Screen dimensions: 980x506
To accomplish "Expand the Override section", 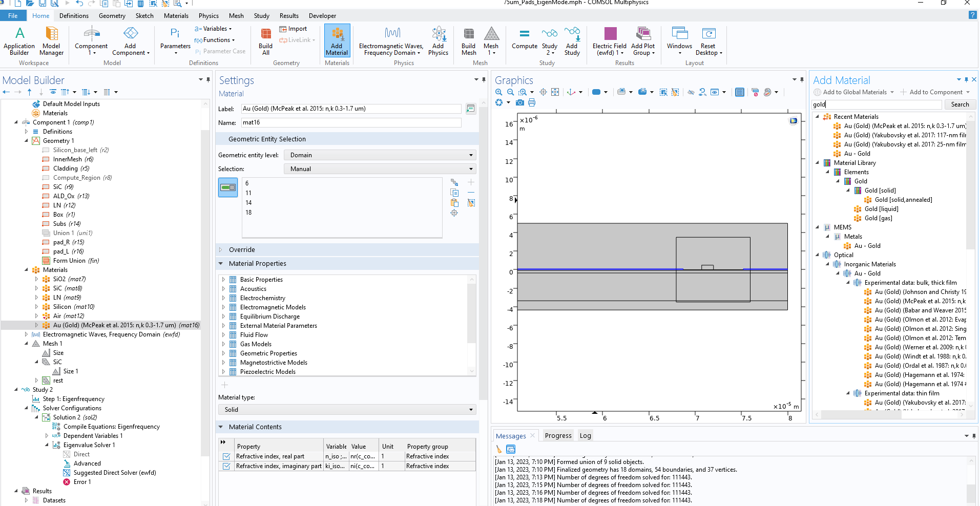I will (242, 250).
